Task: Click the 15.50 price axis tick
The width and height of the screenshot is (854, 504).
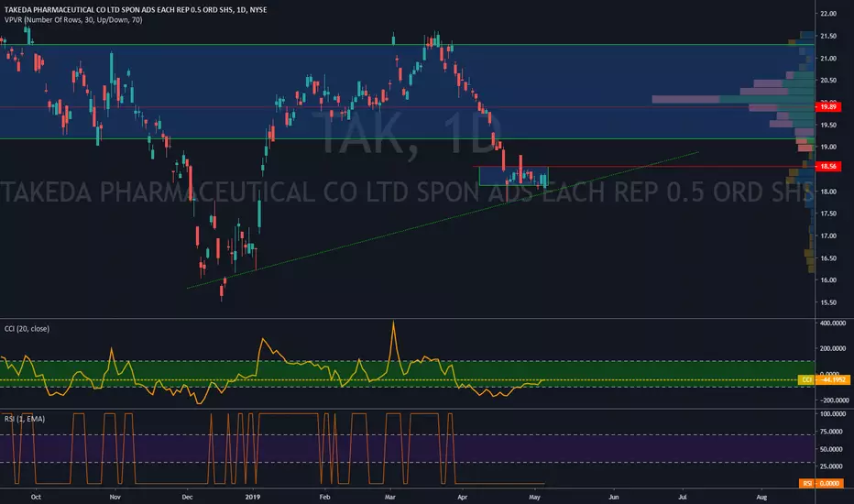Action: (x=828, y=302)
